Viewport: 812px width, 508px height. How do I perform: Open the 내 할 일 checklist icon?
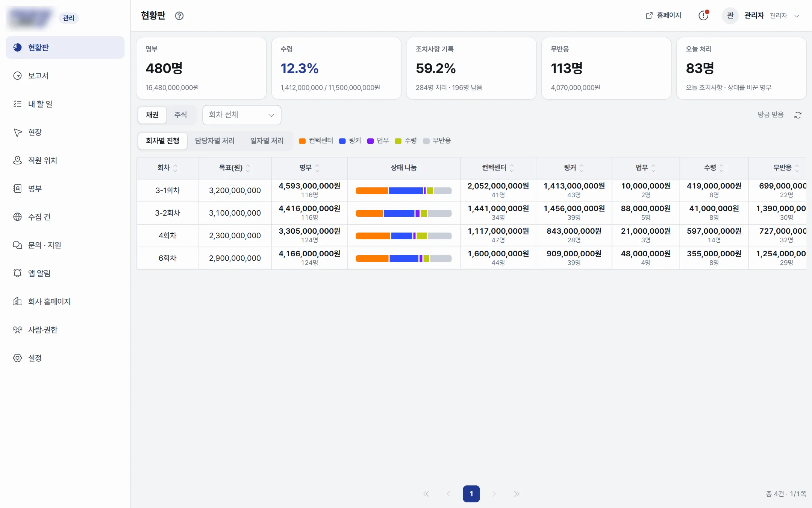[17, 104]
